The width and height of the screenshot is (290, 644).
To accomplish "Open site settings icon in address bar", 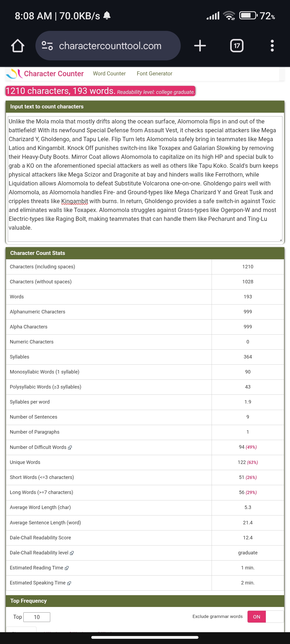I will coord(47,46).
